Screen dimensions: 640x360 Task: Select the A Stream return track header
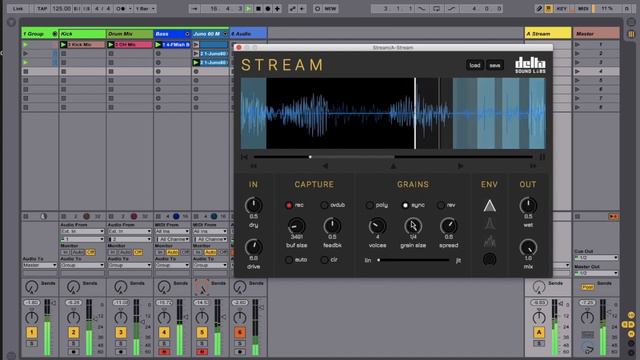point(548,34)
